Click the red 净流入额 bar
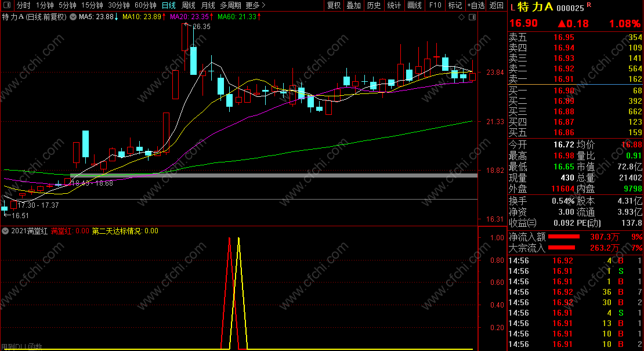Viewport: 644px width, 351px height. (x=564, y=237)
